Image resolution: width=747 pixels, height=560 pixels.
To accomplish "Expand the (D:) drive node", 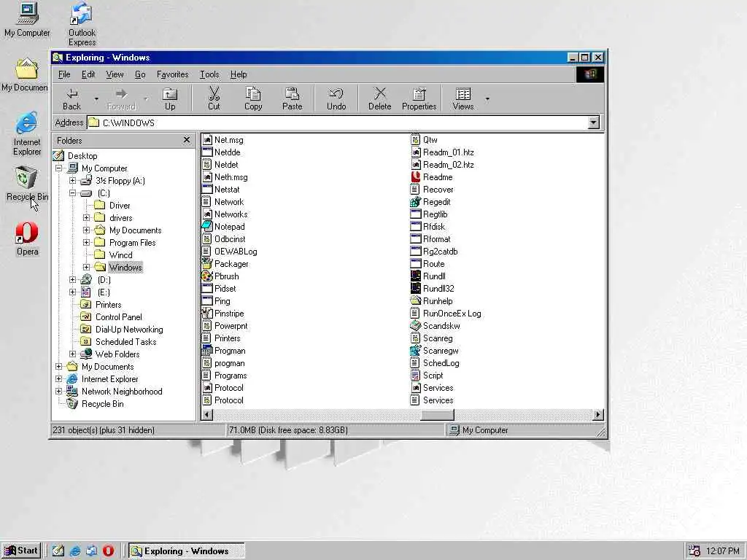I will tap(72, 279).
